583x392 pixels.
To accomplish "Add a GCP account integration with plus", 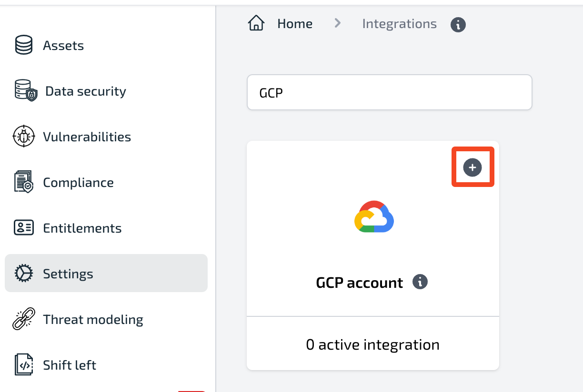I will coord(472,167).
